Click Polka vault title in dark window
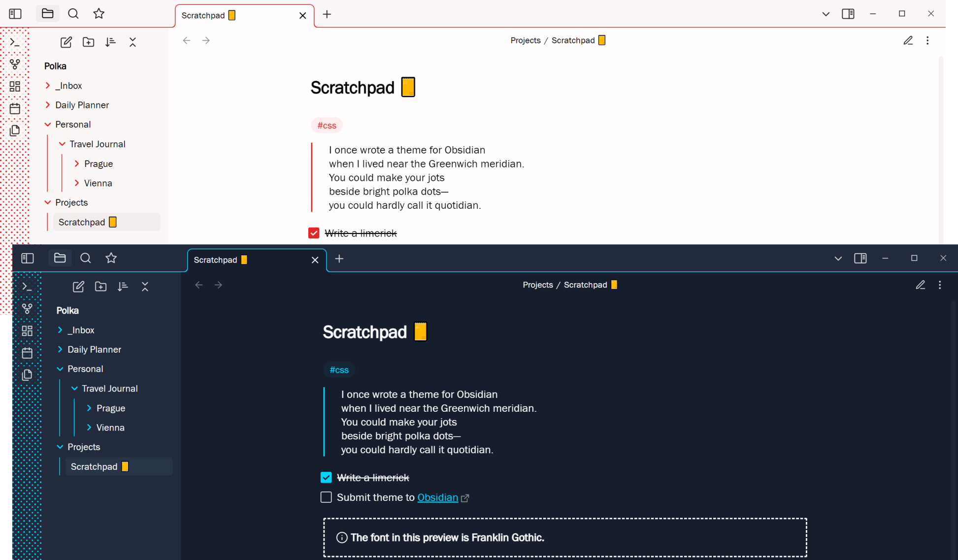958x560 pixels. click(x=67, y=310)
